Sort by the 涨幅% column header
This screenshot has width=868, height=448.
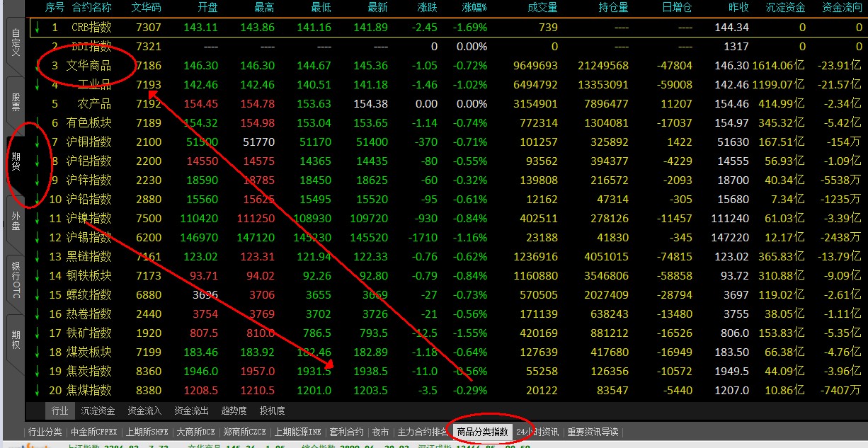[474, 7]
